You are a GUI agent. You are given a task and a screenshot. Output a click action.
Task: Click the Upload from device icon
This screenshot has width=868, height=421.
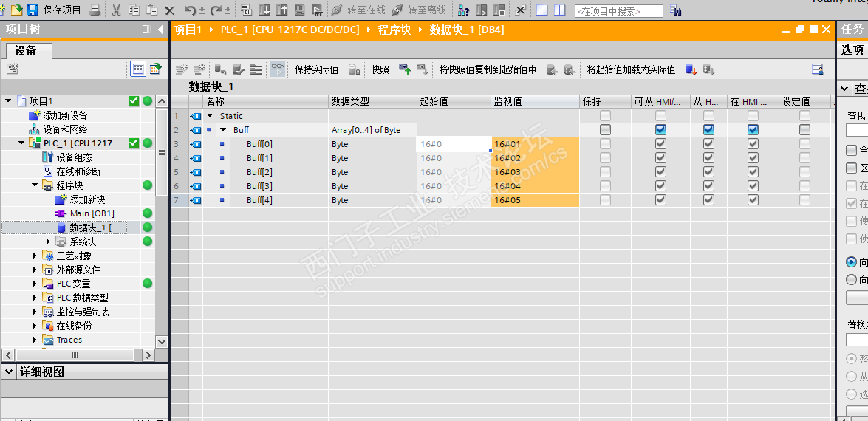[x=282, y=10]
